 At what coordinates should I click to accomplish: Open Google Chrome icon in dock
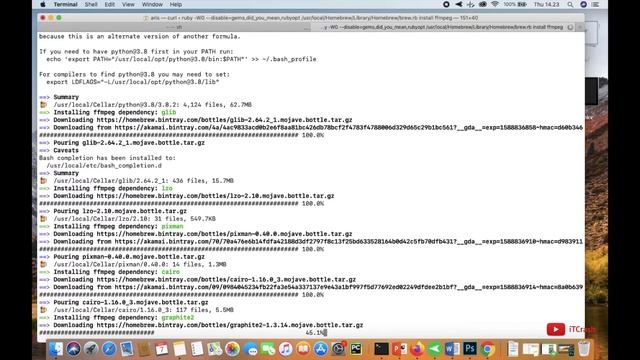point(487,349)
